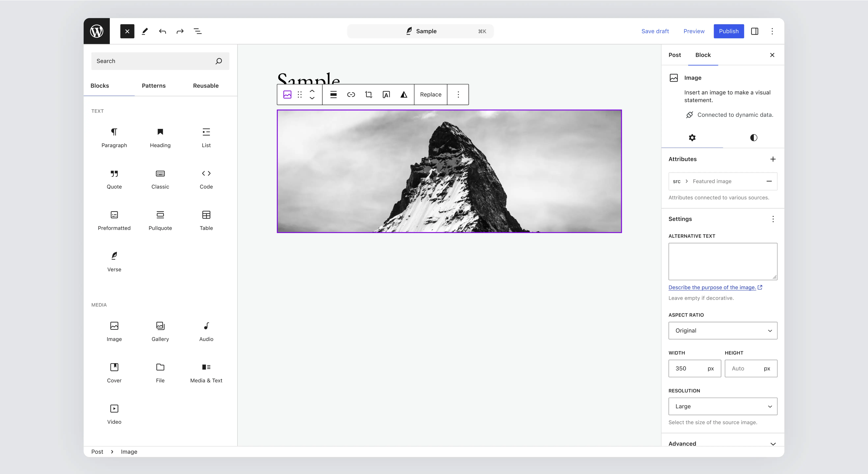Click the crop image toolbar icon
This screenshot has height=474, width=868.
tap(369, 95)
